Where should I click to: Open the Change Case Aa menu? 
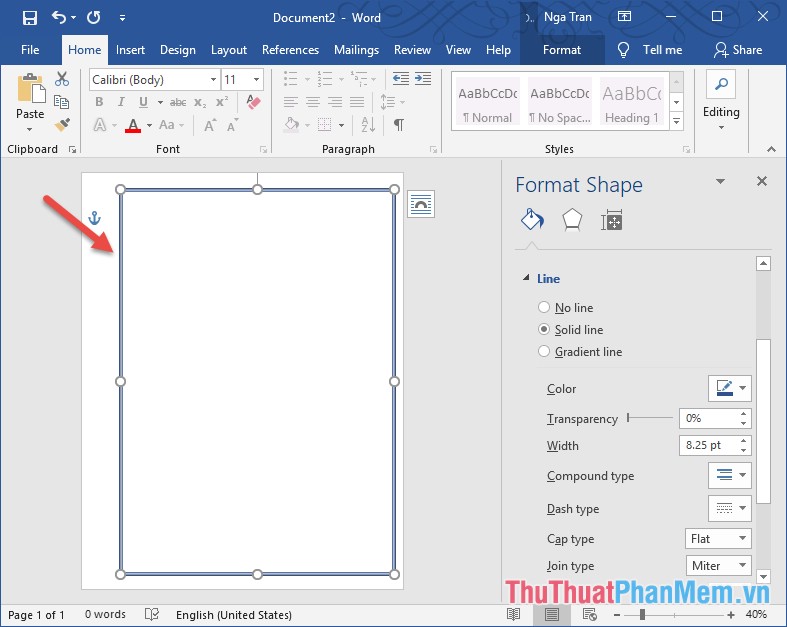click(171, 125)
